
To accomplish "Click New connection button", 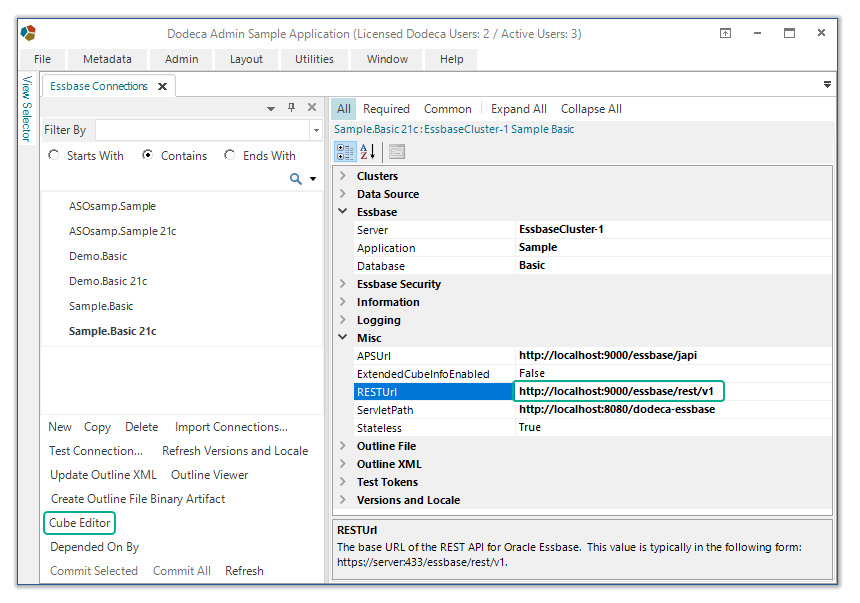I will coord(60,427).
